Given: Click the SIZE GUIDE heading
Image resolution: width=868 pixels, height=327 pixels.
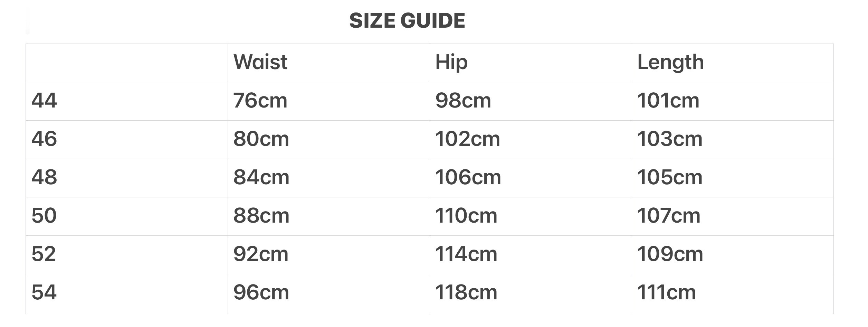Looking at the screenshot, I should [x=407, y=20].
